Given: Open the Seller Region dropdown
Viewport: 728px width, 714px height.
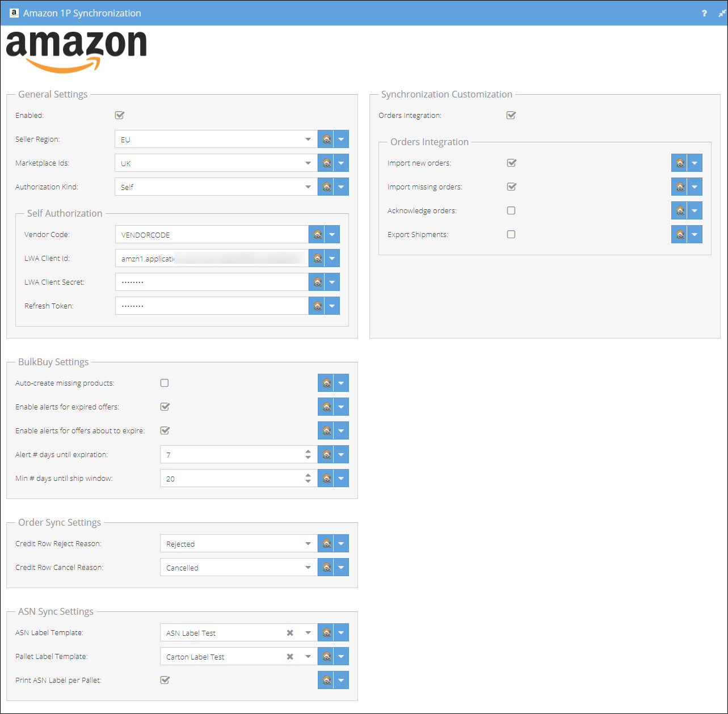Looking at the screenshot, I should [308, 140].
